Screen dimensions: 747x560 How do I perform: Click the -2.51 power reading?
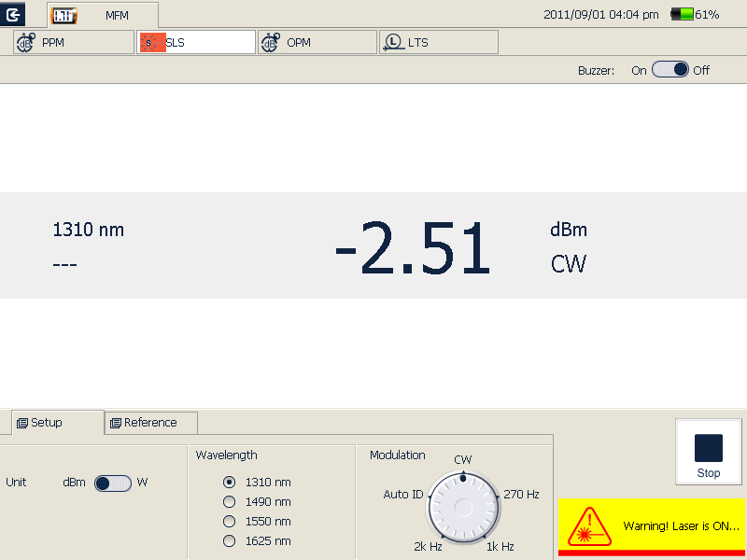[412, 249]
